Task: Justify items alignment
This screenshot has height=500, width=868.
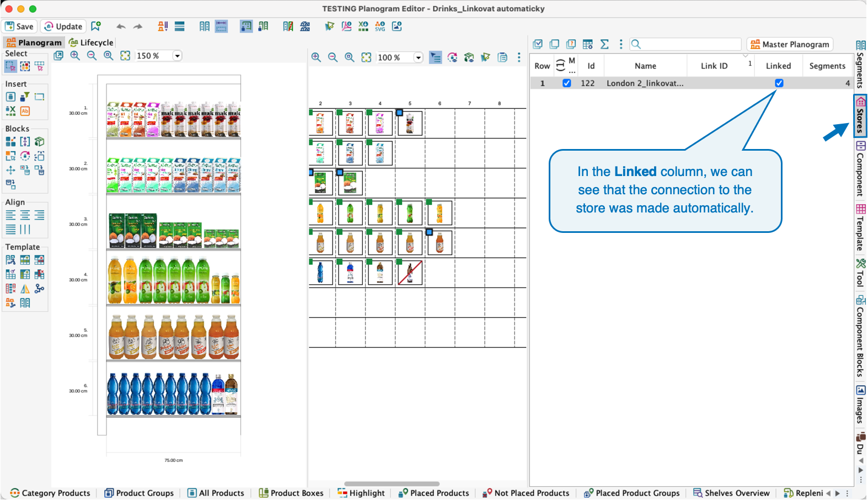Action: [10, 229]
